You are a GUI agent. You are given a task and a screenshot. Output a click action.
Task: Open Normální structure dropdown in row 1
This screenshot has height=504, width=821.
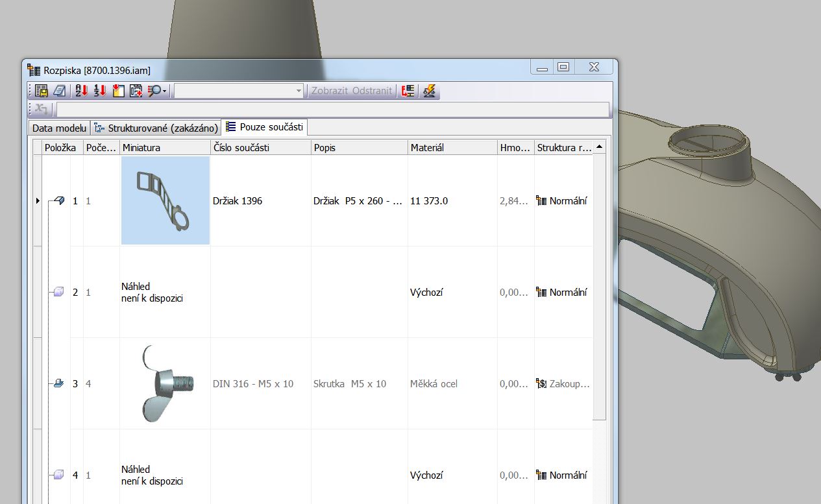pyautogui.click(x=563, y=201)
